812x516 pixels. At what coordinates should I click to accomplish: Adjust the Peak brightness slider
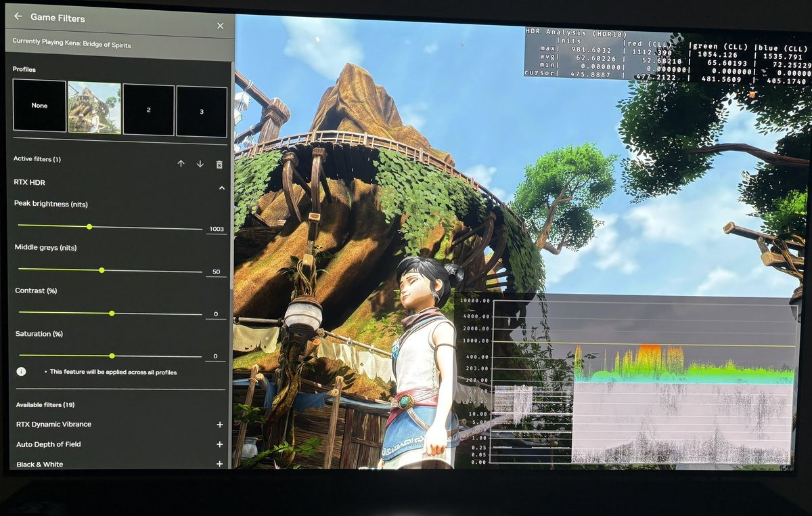[x=89, y=226]
